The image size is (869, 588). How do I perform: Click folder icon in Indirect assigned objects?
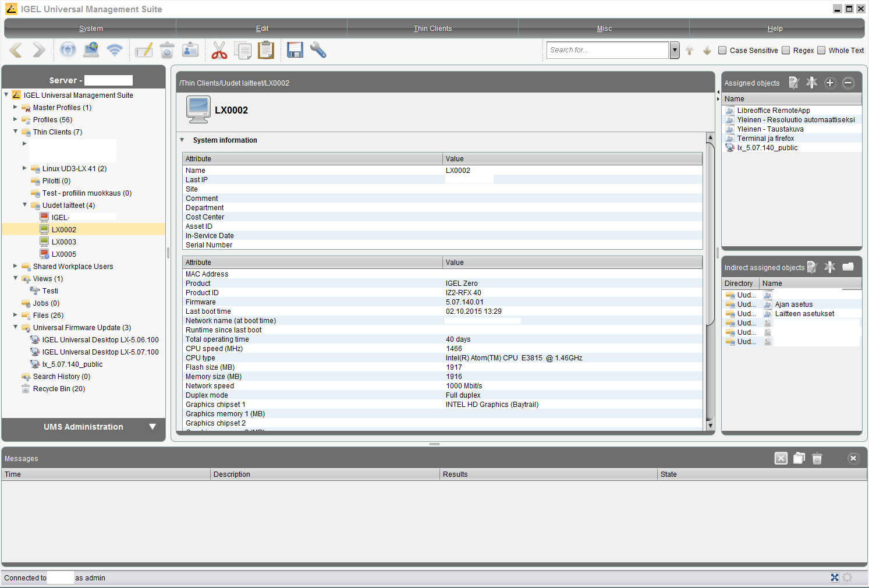[x=848, y=267]
